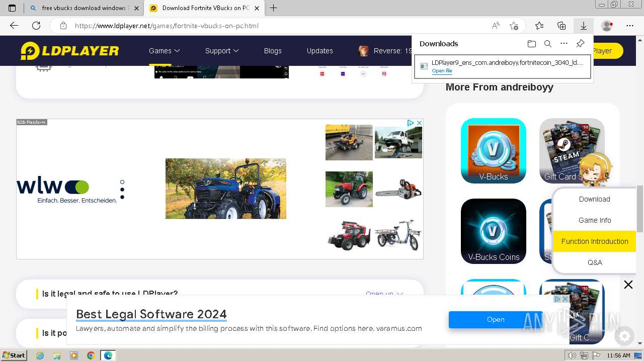Open browser Collections
This screenshot has height=362, width=644.
click(x=561, y=26)
